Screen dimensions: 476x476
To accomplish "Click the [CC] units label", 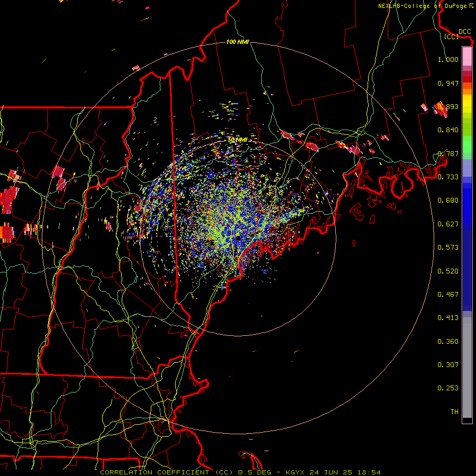I will pyautogui.click(x=451, y=36).
